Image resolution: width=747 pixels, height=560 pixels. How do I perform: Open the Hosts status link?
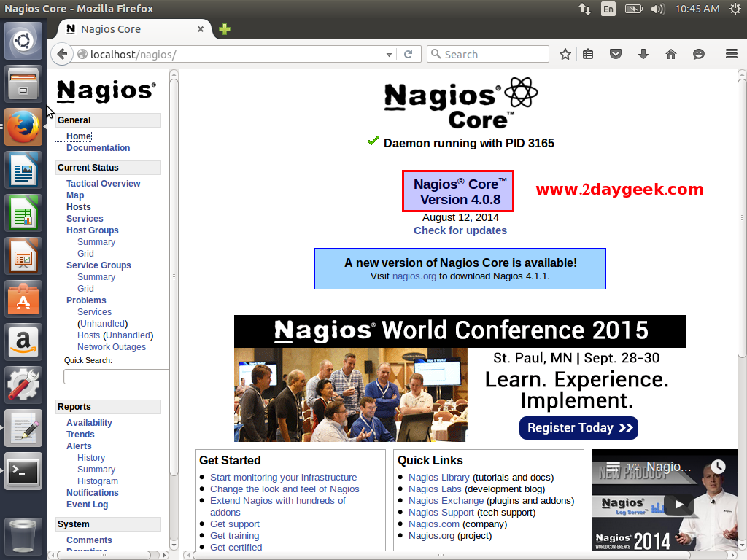tap(79, 207)
